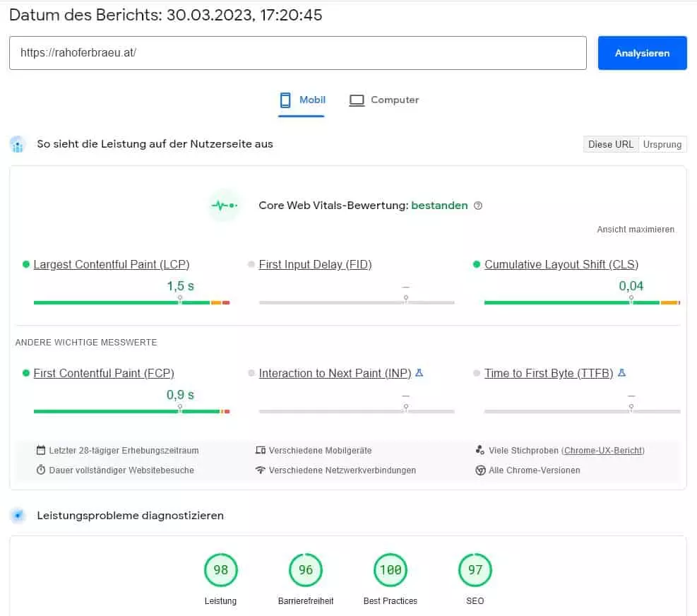Switch to the Computer tab

tap(383, 100)
